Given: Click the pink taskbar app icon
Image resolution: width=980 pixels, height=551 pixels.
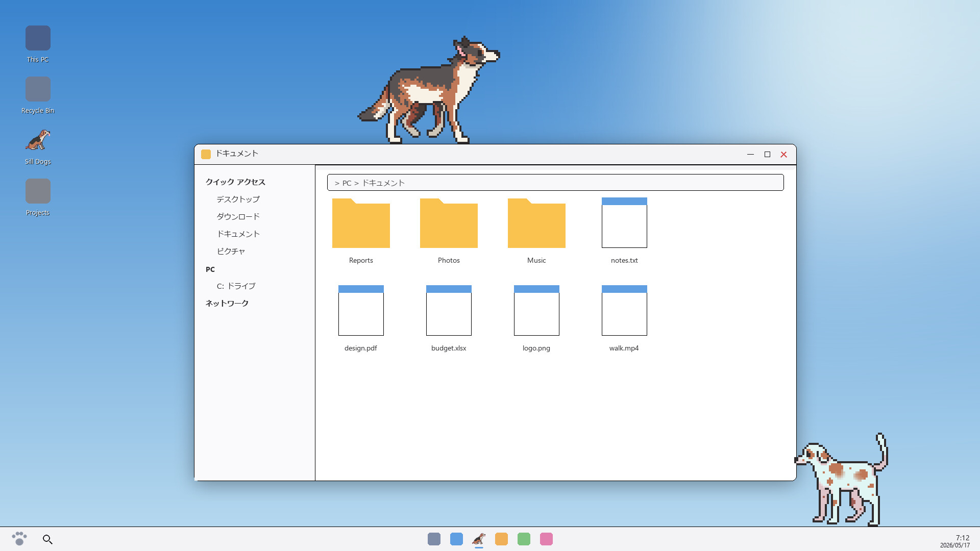Looking at the screenshot, I should (546, 539).
